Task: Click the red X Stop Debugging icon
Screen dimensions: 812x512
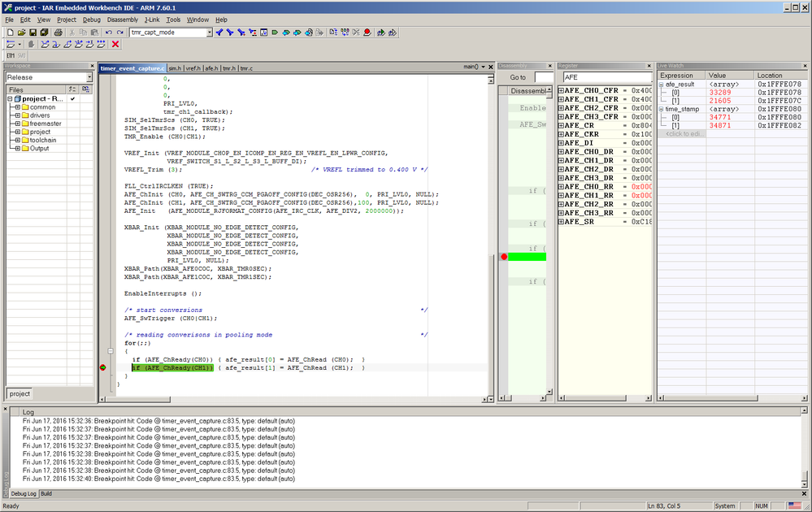Action: (115, 44)
